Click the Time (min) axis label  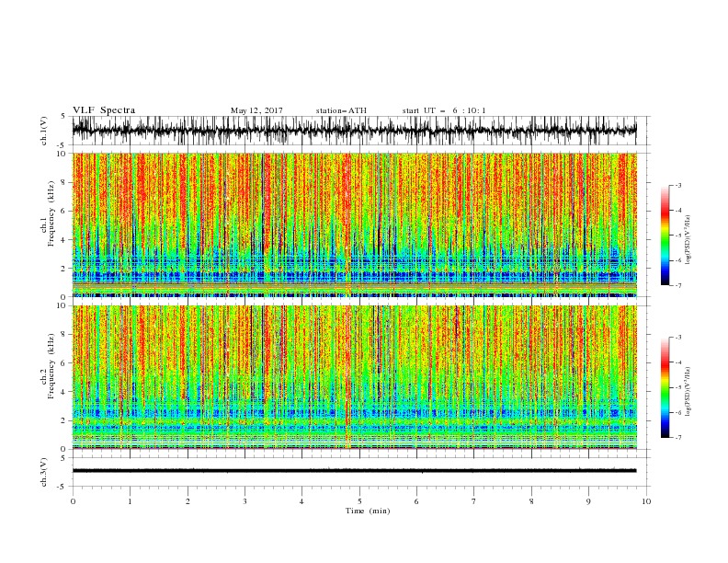click(x=368, y=511)
